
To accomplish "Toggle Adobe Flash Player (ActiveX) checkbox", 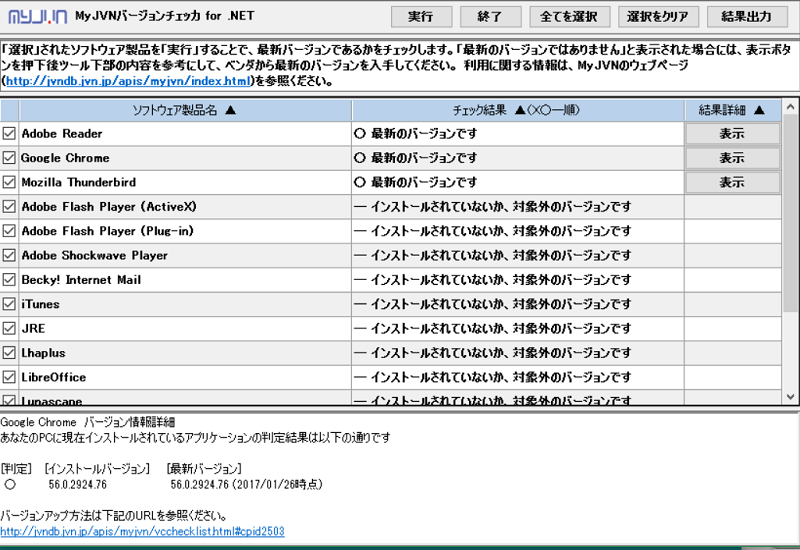I will click(x=9, y=207).
